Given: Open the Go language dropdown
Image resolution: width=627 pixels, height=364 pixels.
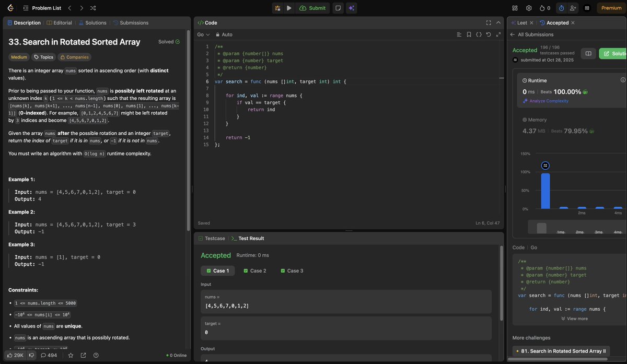Looking at the screenshot, I should coord(203,34).
